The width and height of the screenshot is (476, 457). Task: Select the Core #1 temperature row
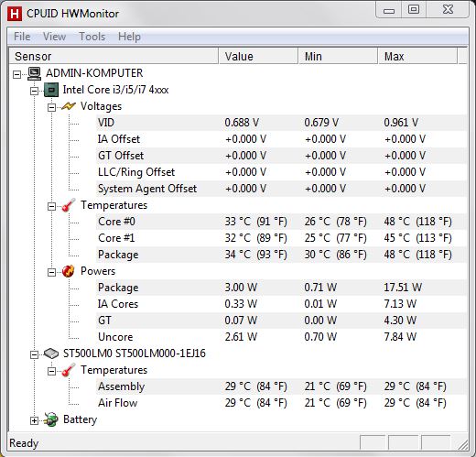(281, 238)
